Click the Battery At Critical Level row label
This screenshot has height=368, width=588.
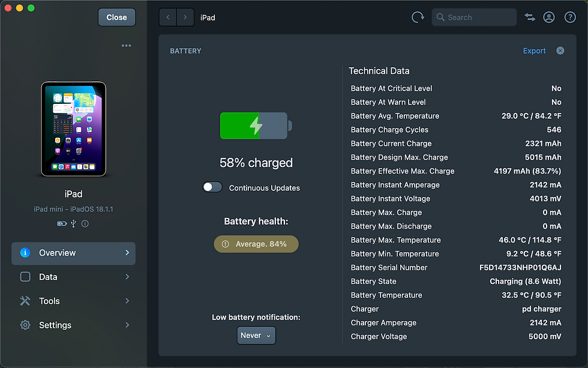click(391, 88)
